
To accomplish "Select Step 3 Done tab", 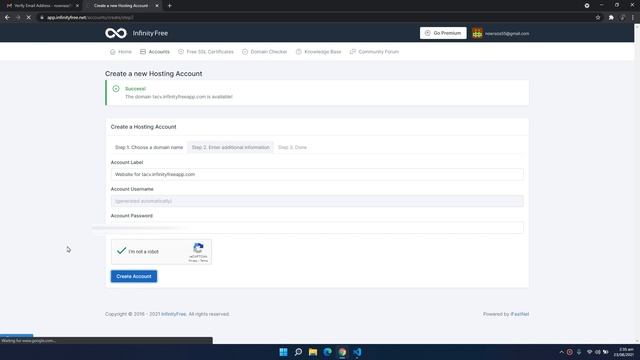I will coord(292,147).
